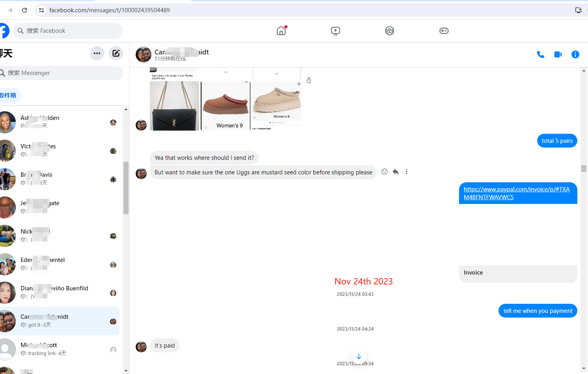Start a voice call with the phone icon
This screenshot has height=374, width=588.
[540, 54]
